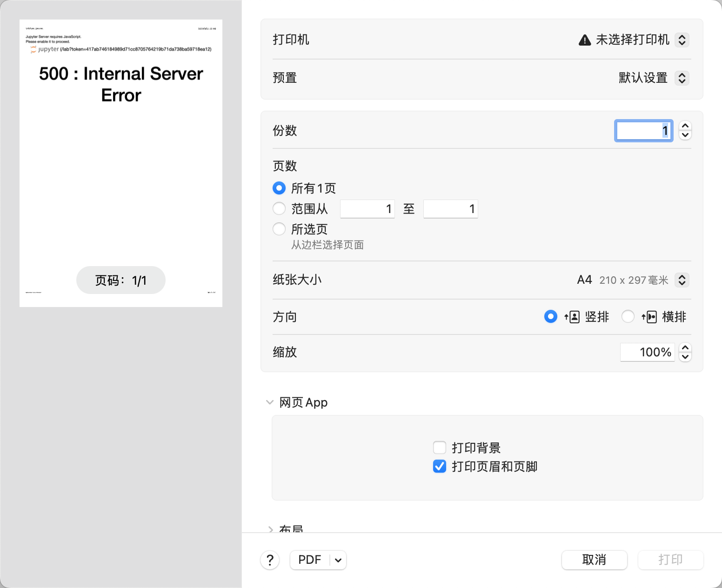Uncheck 打印页眉和页脚 option

pos(440,466)
